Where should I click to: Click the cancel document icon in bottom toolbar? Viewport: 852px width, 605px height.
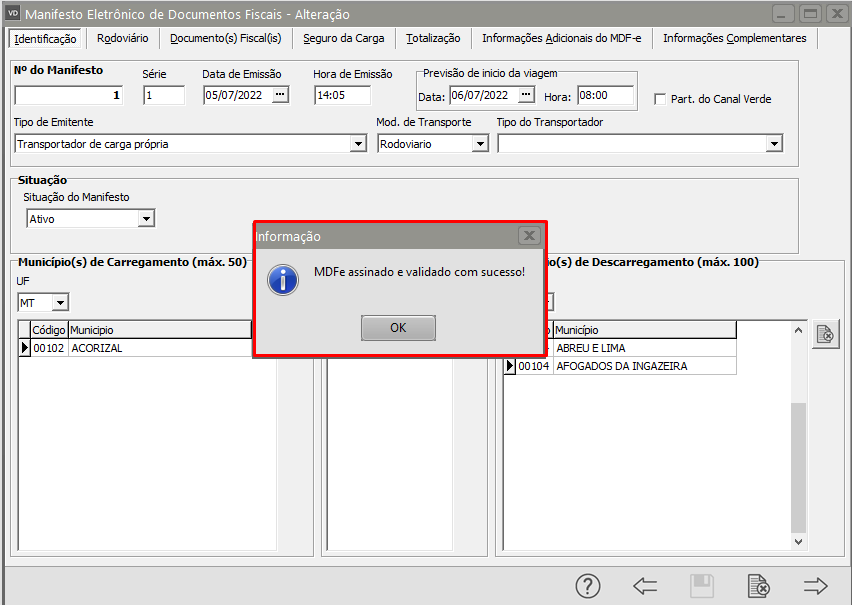(x=759, y=586)
